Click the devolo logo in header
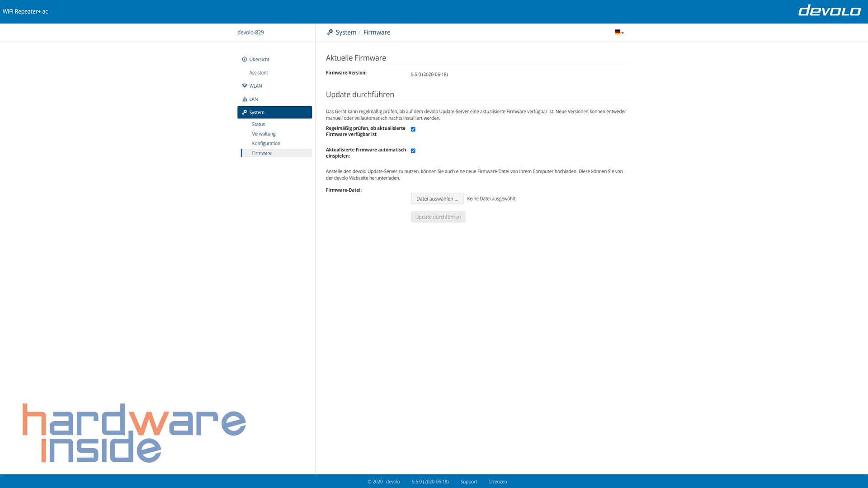Image resolution: width=868 pixels, height=488 pixels. tap(829, 10)
